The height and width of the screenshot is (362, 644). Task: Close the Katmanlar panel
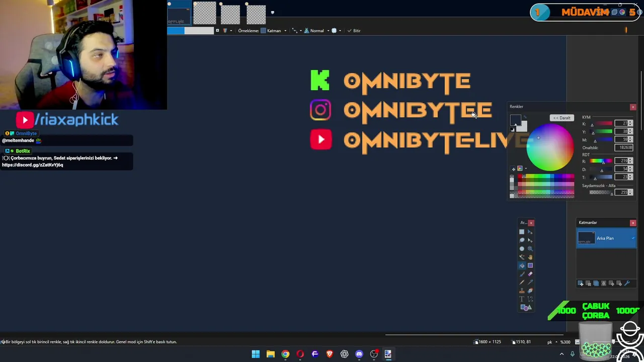tap(633, 223)
